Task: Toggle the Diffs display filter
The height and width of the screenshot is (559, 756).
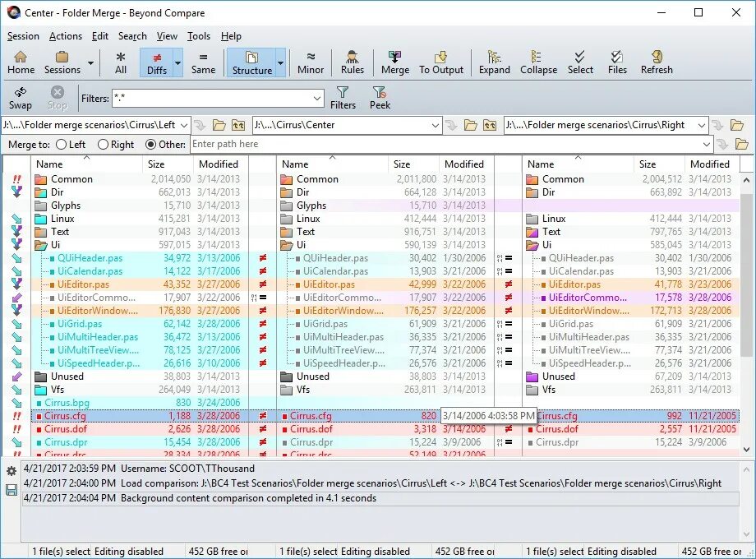Action: (x=157, y=62)
